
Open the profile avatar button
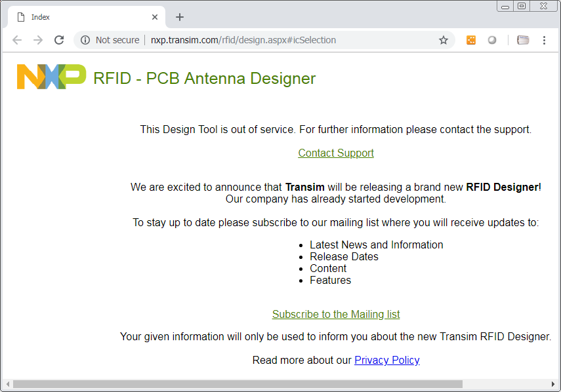point(523,40)
